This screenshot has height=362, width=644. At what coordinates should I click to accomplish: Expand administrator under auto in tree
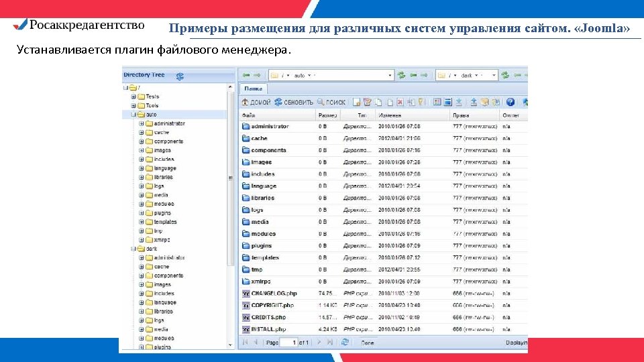click(x=142, y=123)
